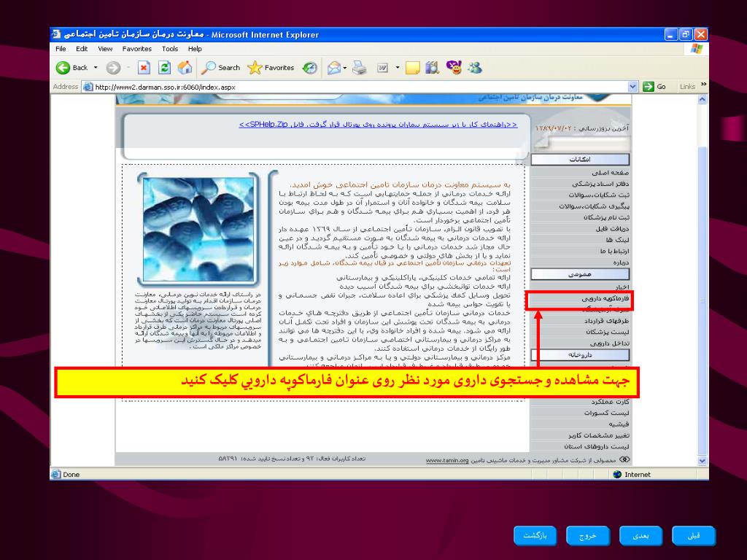The image size is (747, 560).
Task: Open ثبت نام پزشکان sidebar link
Action: [606, 217]
